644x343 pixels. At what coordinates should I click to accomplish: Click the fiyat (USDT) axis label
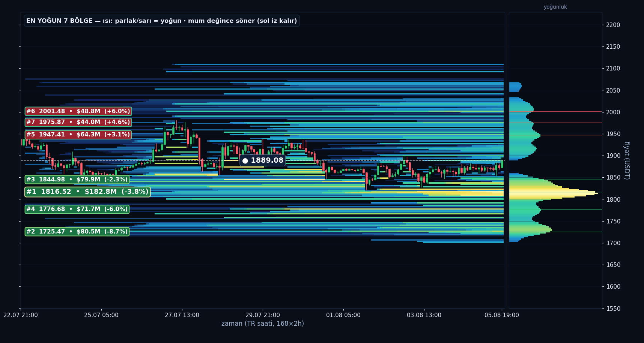[x=626, y=160]
